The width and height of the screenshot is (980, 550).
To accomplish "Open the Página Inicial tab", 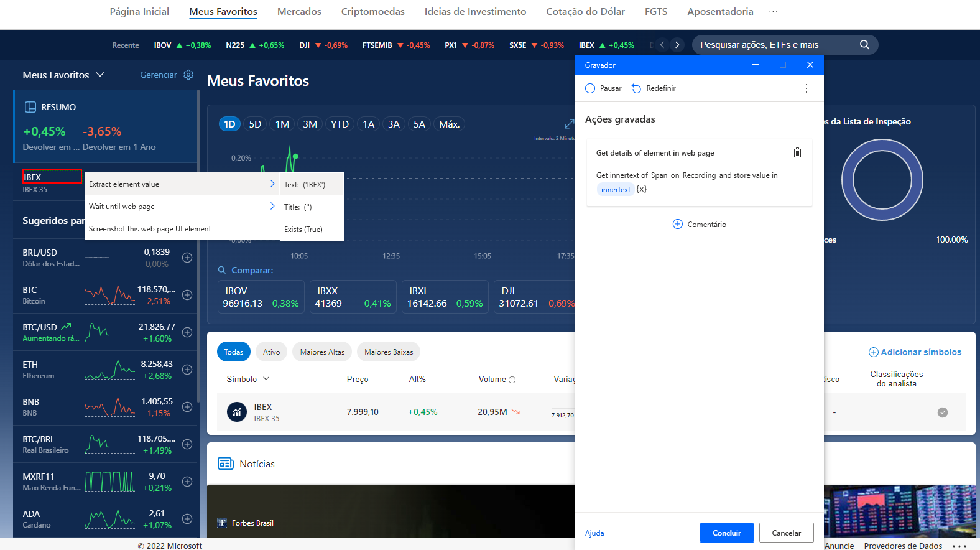I will coord(139,12).
